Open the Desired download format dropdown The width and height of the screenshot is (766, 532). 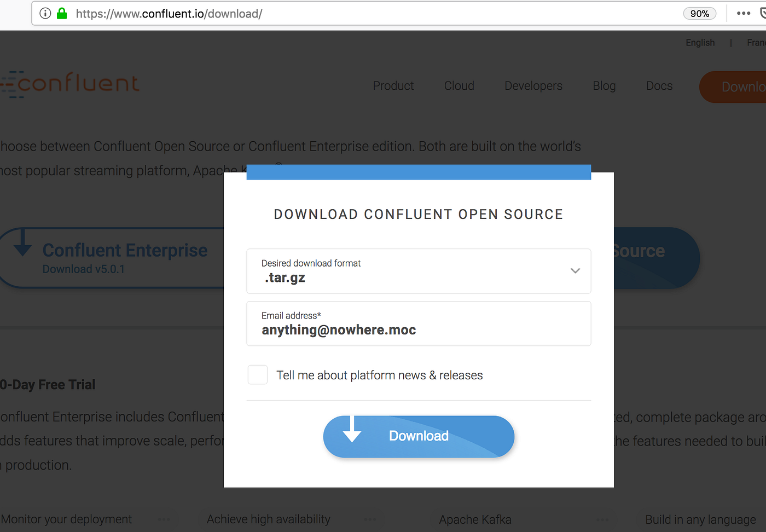point(419,271)
